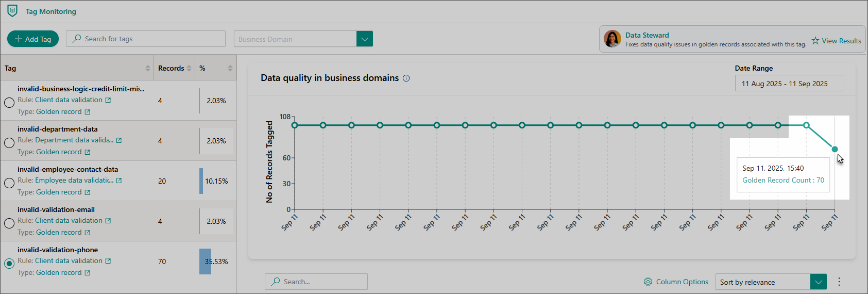
Task: Select the invalid-employee-contact-data radio button
Action: pyautogui.click(x=9, y=183)
